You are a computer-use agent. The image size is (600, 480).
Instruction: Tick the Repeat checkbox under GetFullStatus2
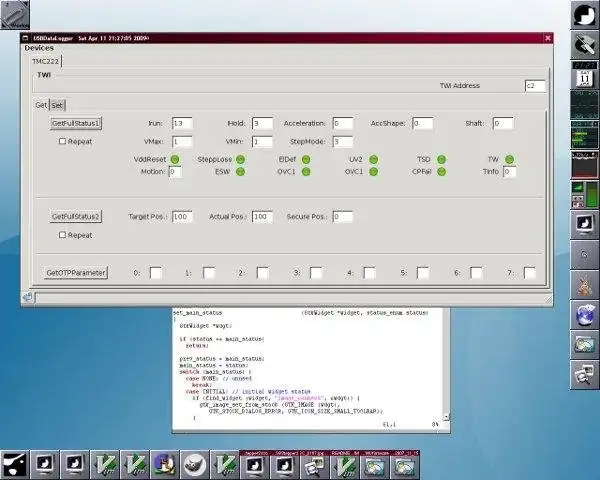point(62,235)
